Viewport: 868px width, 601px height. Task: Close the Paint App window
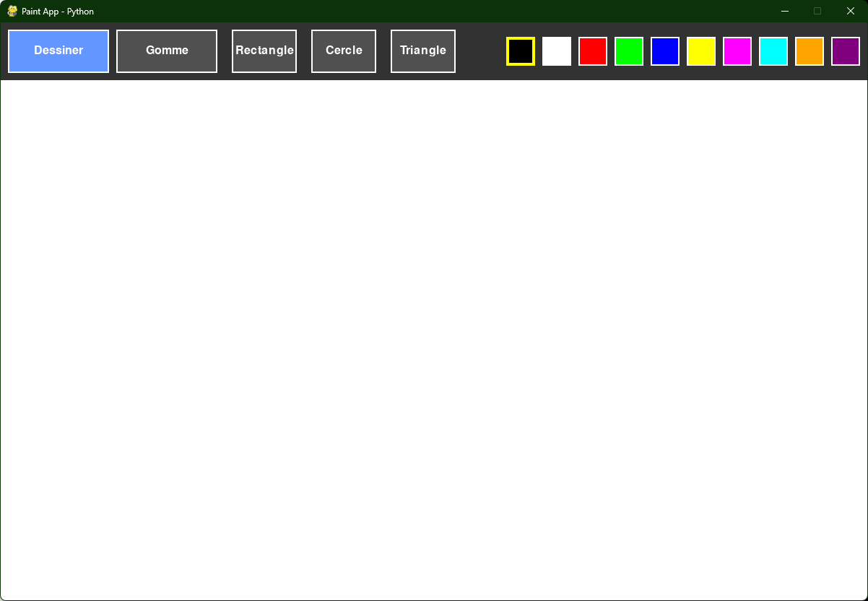click(x=851, y=12)
